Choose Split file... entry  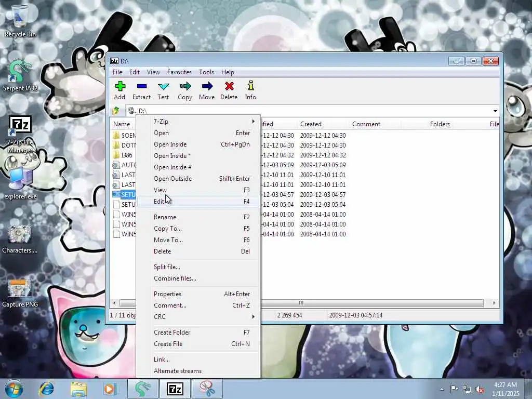198,267
